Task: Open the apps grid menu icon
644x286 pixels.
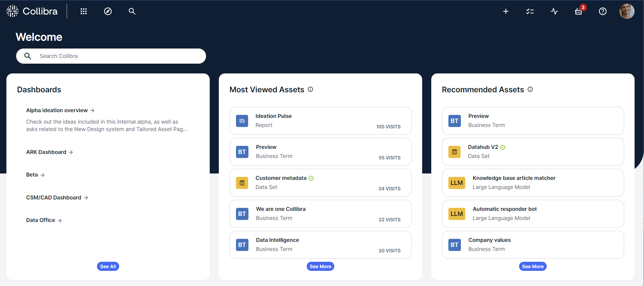Action: (x=83, y=11)
